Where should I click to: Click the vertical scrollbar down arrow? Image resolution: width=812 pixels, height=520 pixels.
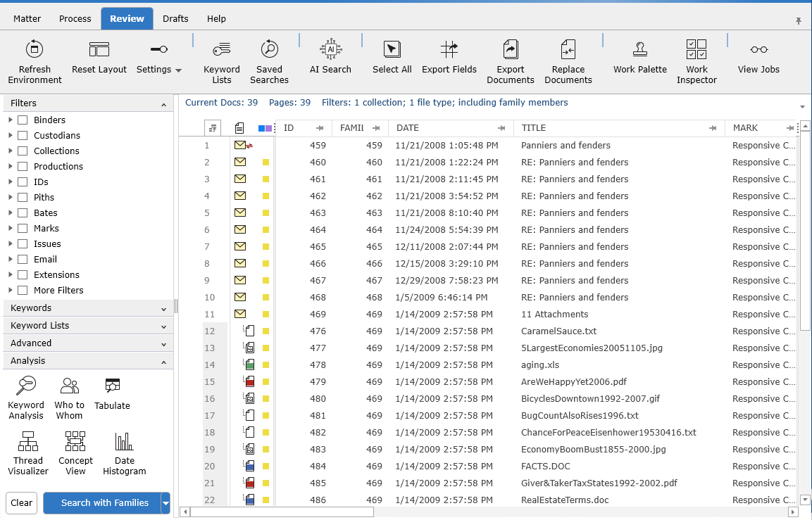pyautogui.click(x=805, y=500)
